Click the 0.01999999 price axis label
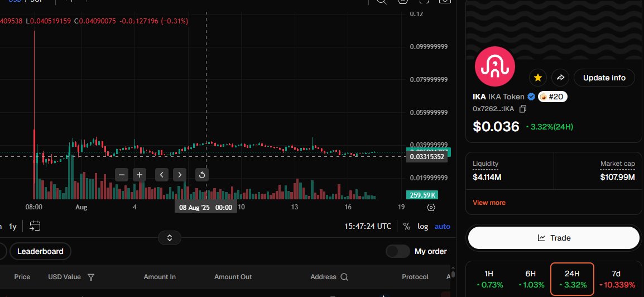The image size is (644, 297). tap(429, 178)
